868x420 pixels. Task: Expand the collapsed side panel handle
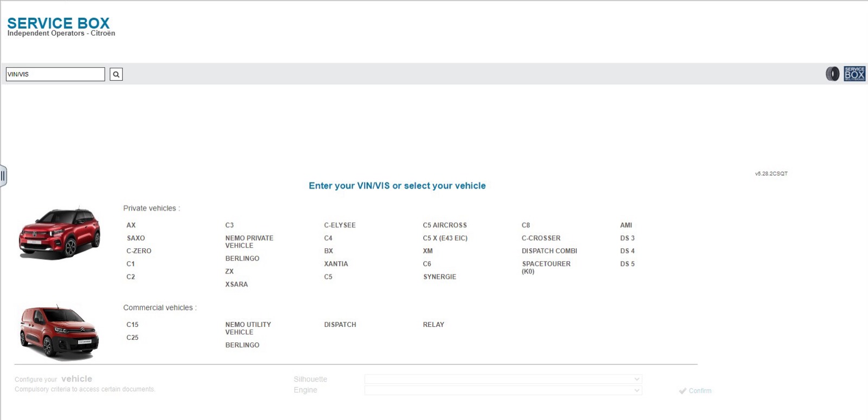[x=3, y=176]
